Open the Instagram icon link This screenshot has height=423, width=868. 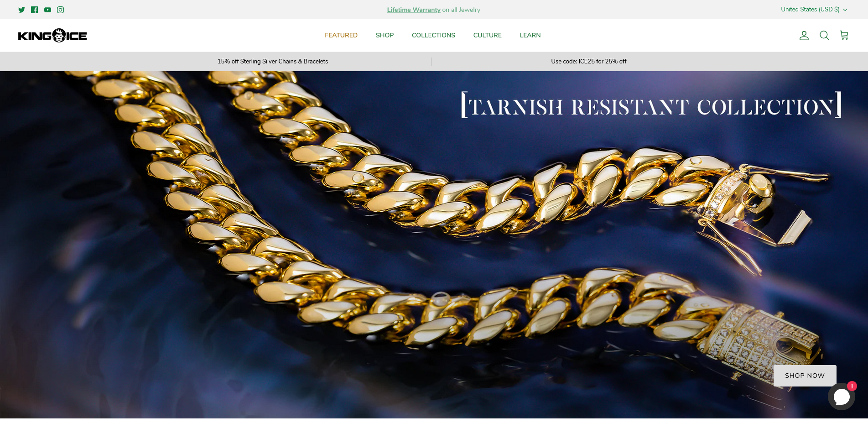(60, 10)
